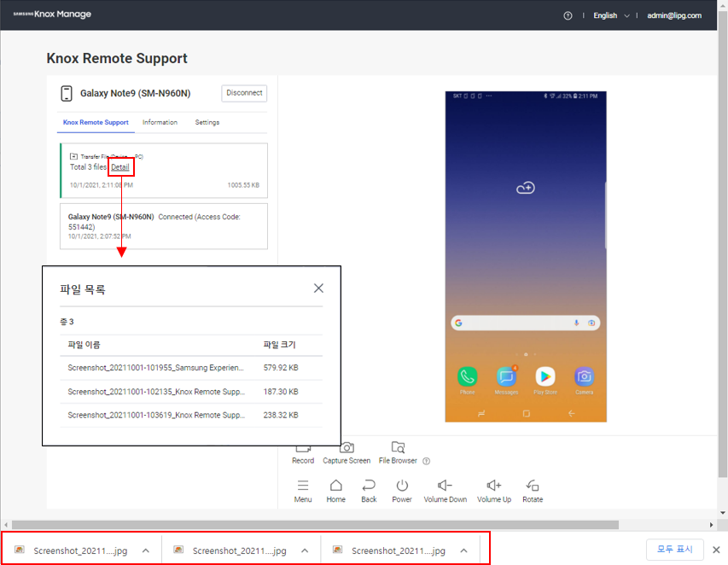Open the File Browser
This screenshot has height=565, width=728.
(x=397, y=446)
